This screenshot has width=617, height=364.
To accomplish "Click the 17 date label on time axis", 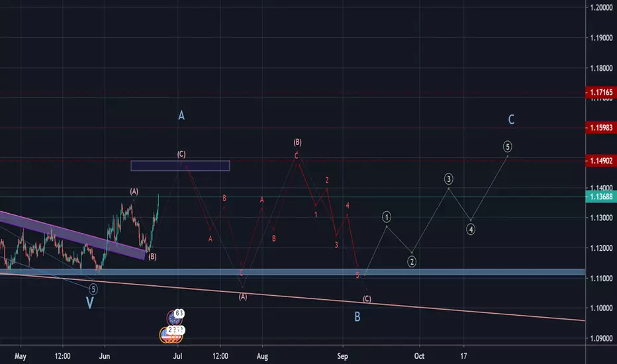I will tap(464, 356).
